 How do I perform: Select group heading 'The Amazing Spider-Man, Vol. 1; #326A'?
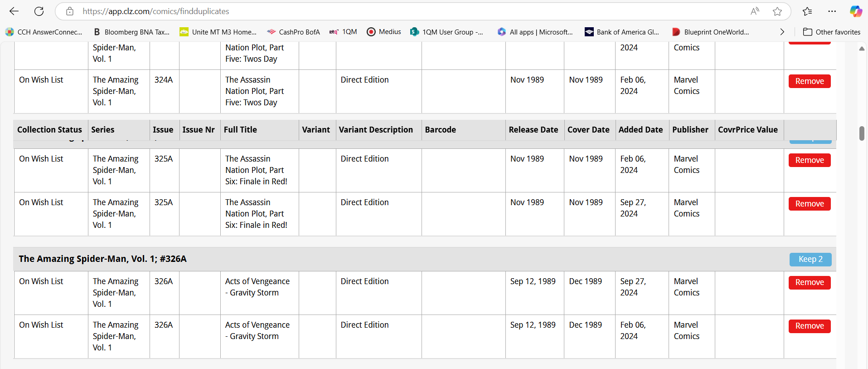102,259
